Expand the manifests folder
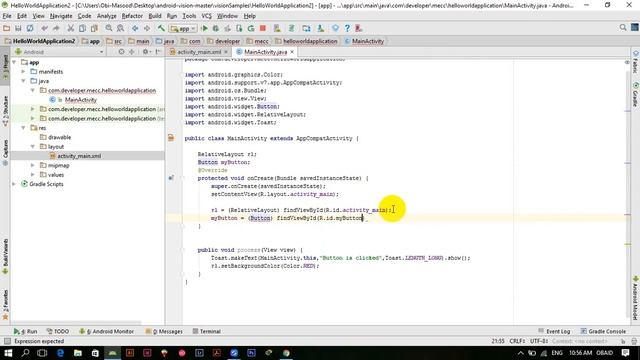This screenshot has width=640, height=360. click(23, 71)
